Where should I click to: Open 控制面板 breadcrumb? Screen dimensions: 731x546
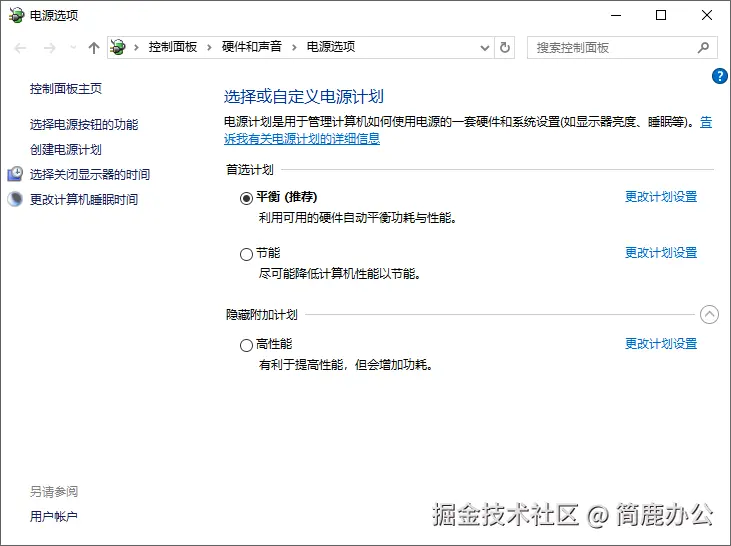click(172, 47)
